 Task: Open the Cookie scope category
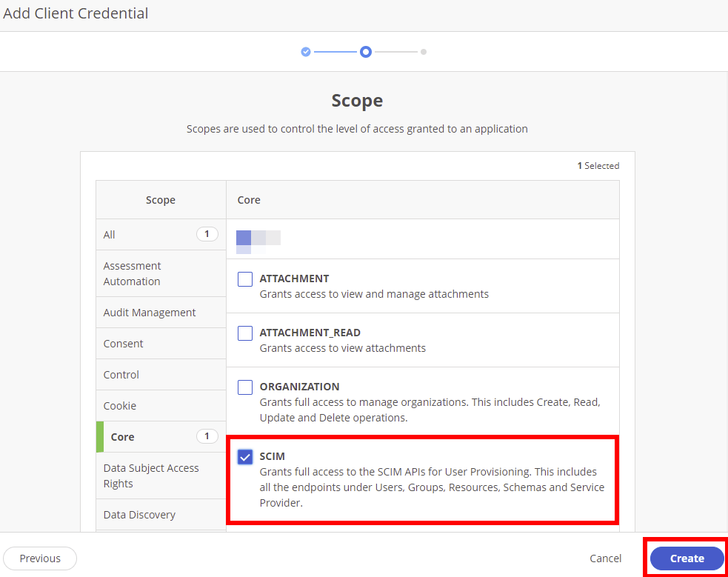point(161,406)
